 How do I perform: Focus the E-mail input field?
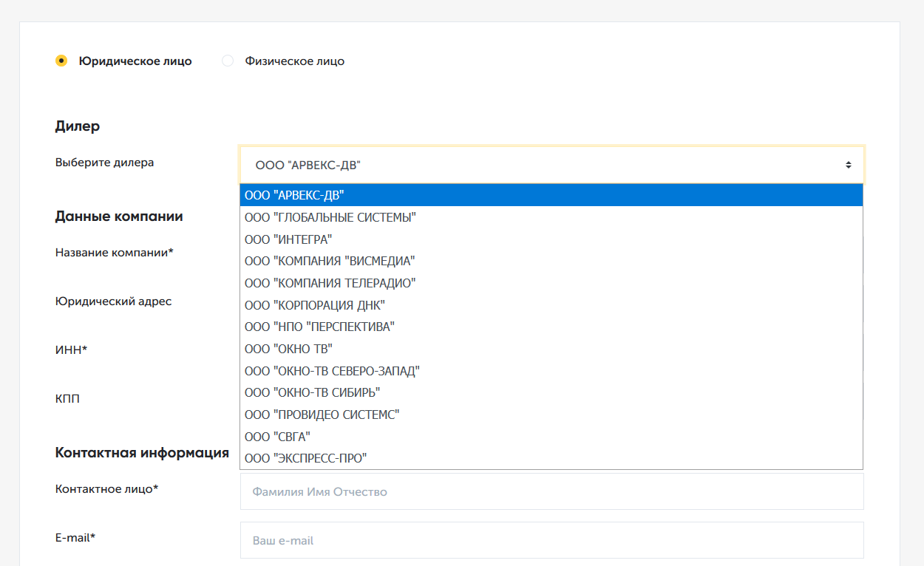point(551,540)
